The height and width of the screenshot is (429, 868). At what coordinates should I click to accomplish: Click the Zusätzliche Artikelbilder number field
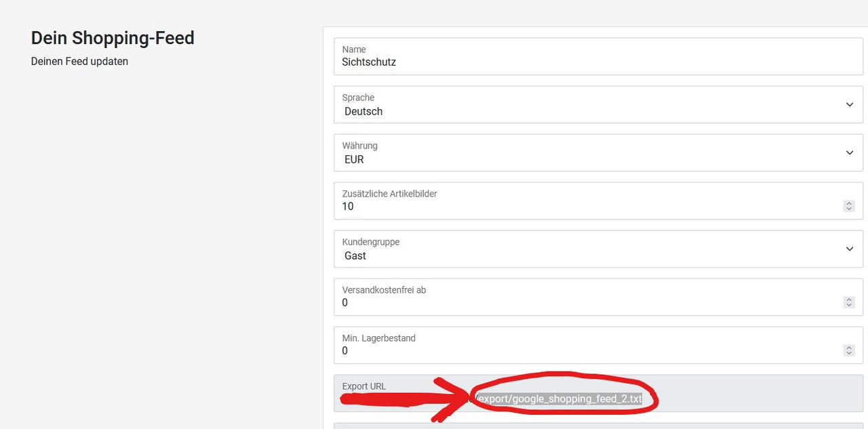[x=598, y=201]
